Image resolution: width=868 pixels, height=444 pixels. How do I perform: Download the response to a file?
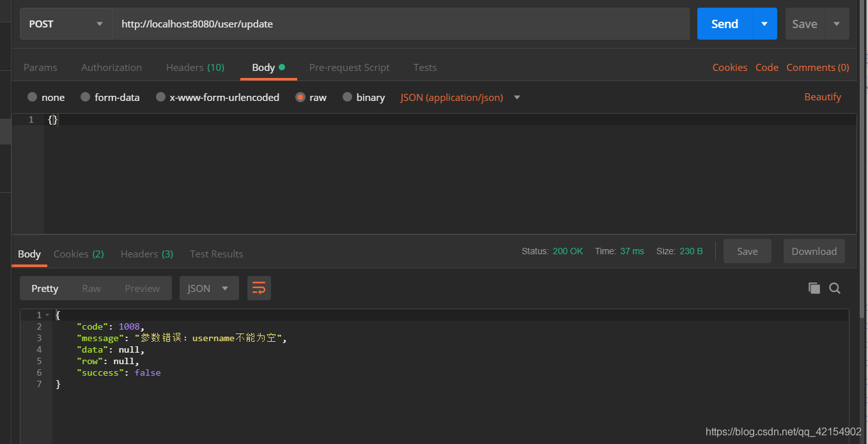[x=814, y=251]
